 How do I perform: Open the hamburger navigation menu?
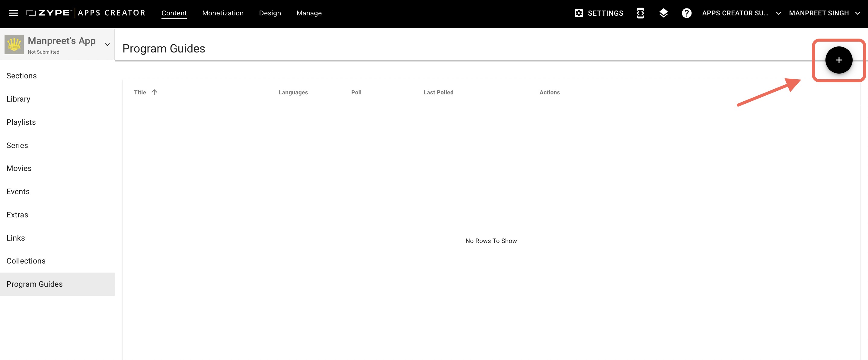[x=14, y=13]
